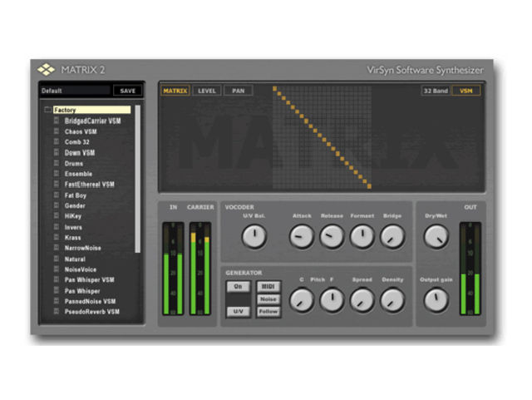Click the preset file icon beside Krass
532x400 pixels.
pos(57,237)
